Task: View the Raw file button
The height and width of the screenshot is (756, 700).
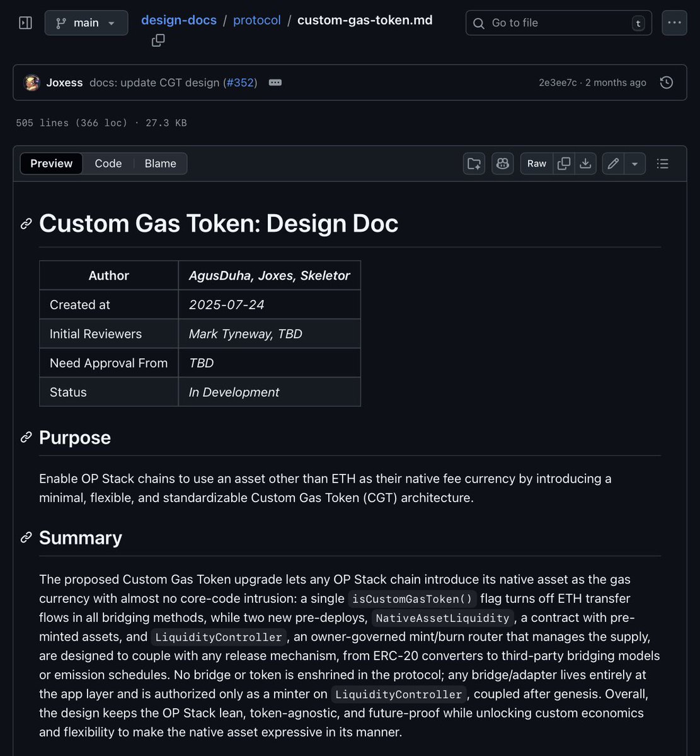Action: tap(537, 164)
